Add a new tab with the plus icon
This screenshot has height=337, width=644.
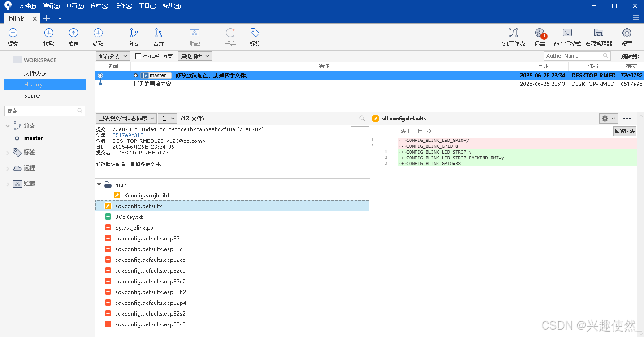(x=47, y=18)
